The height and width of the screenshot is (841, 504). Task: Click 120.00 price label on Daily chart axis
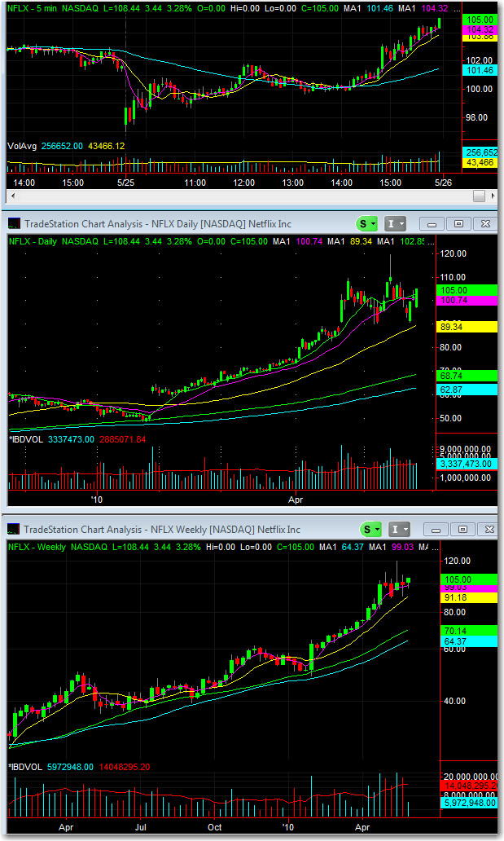[x=453, y=253]
